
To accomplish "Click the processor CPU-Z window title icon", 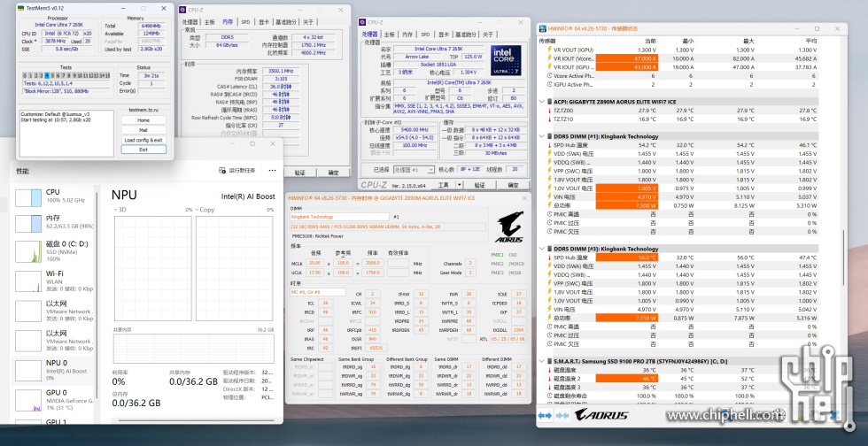I will (362, 22).
